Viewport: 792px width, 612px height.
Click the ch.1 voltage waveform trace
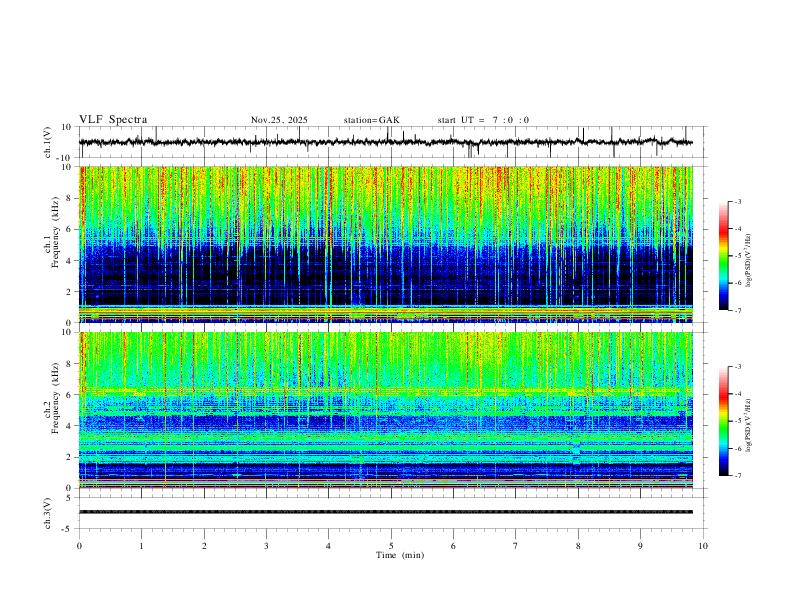385,142
